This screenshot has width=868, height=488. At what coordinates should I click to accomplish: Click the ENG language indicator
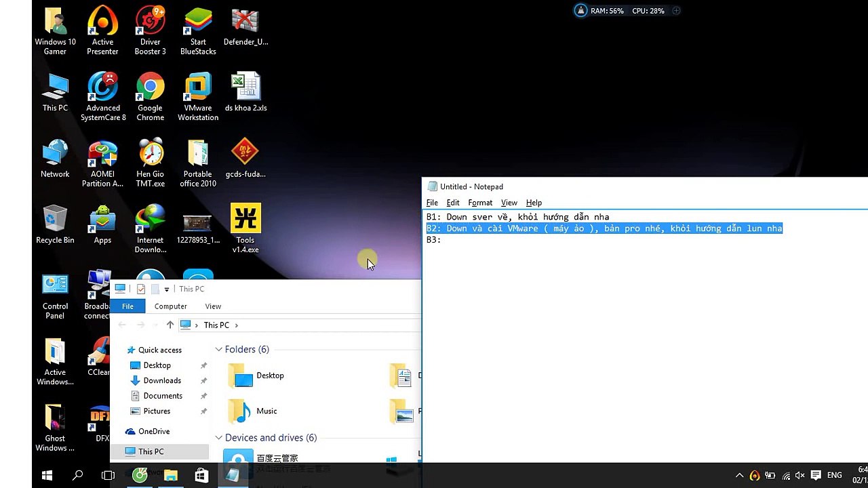[835, 476]
